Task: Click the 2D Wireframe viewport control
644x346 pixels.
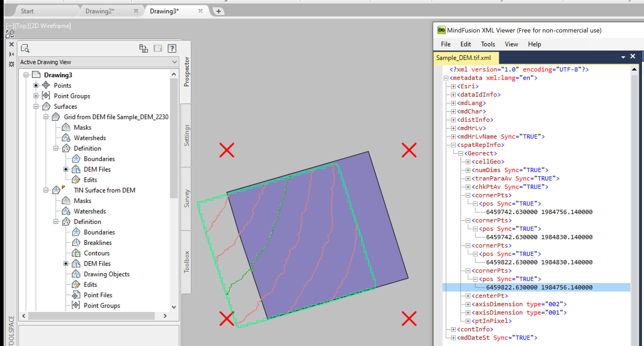Action: pos(50,26)
